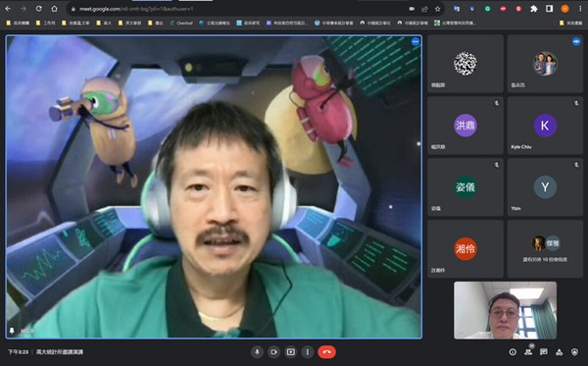Viewport: 588px width, 366px height.
Task: Go to browser Home page
Action: click(54, 9)
